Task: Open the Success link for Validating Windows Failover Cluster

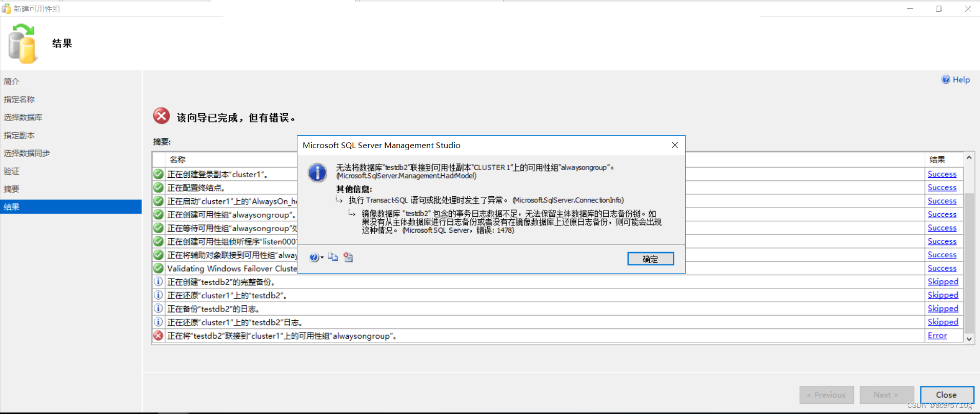Action: 942,268
